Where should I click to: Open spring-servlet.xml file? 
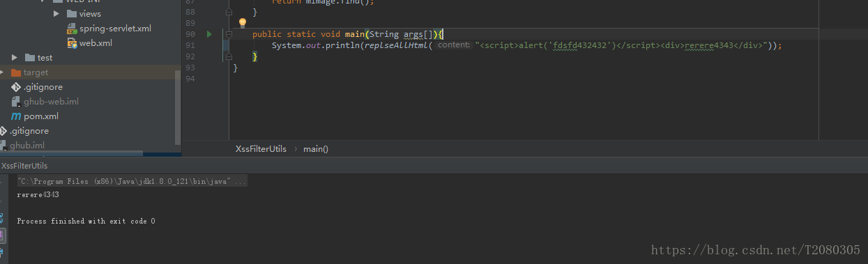pyautogui.click(x=115, y=29)
